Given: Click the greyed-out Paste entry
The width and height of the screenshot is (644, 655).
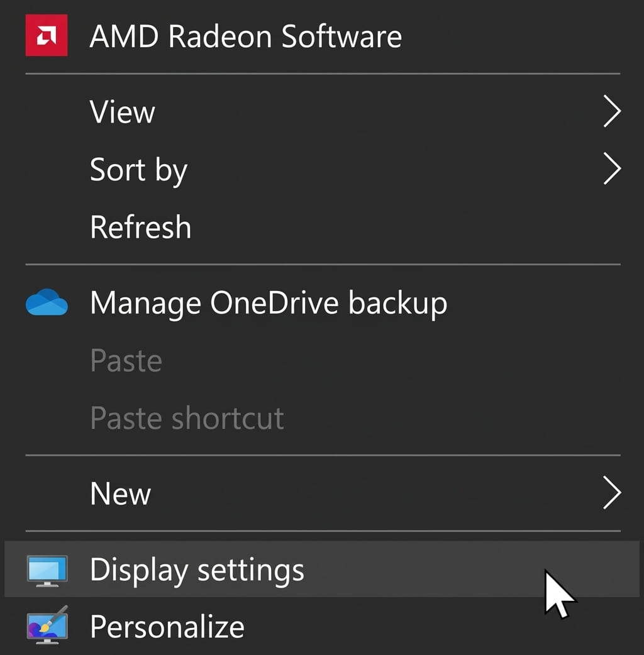Looking at the screenshot, I should [322, 360].
